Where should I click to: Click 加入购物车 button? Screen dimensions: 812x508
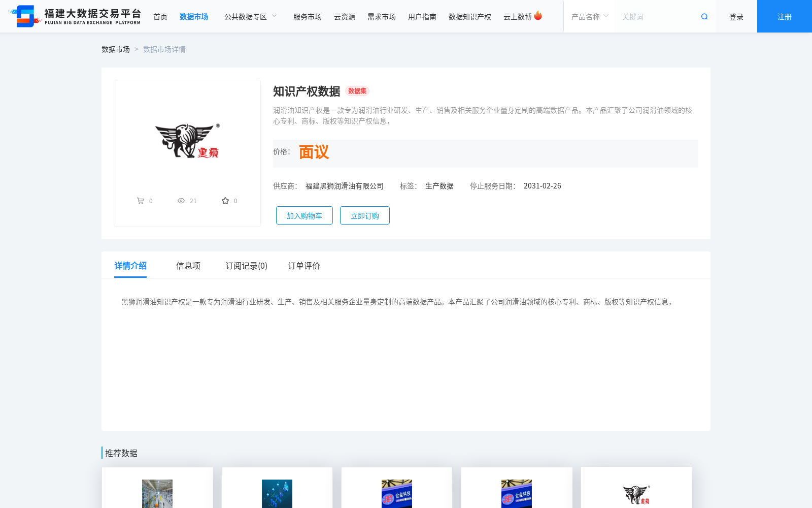point(304,215)
